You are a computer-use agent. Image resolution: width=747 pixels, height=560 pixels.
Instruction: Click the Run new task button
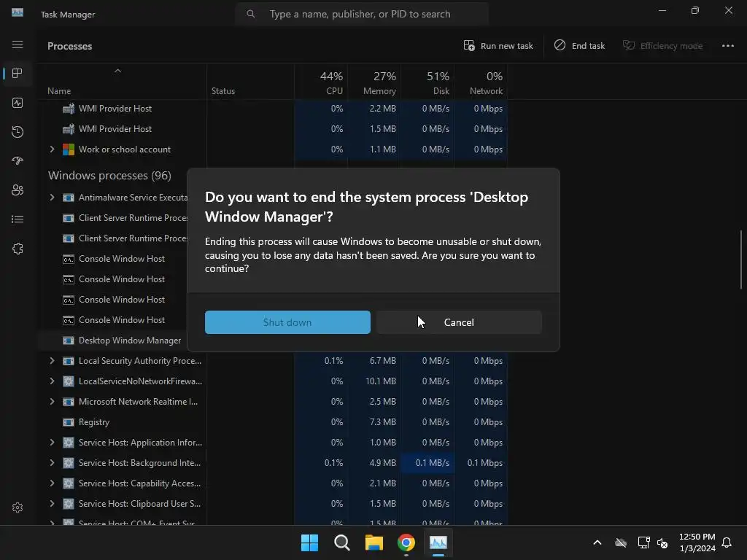(498, 46)
